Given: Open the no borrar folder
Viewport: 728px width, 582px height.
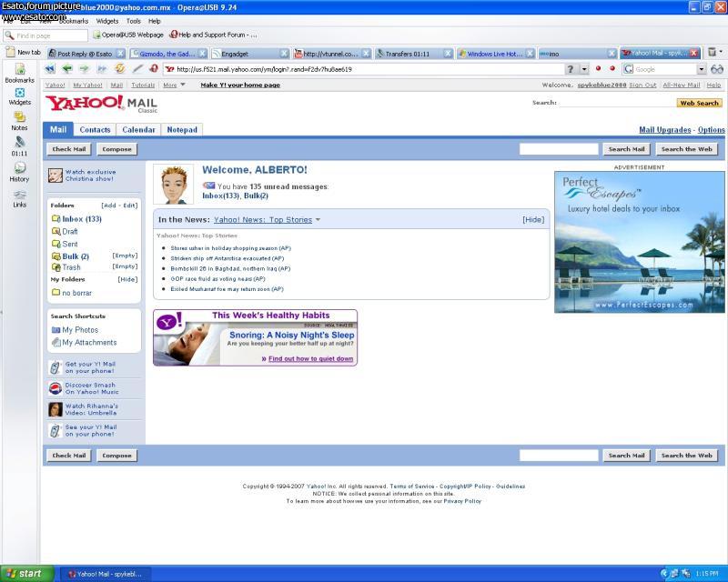Looking at the screenshot, I should point(76,293).
